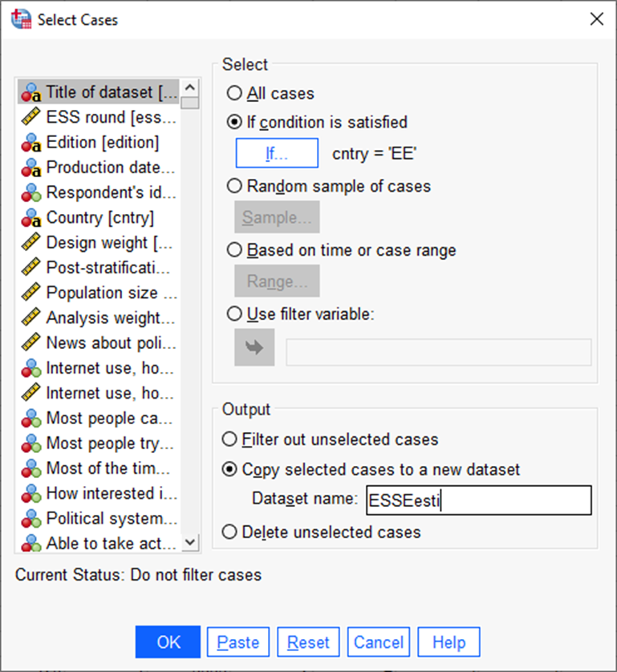
Task: Choose Based on time or case range
Action: point(234,250)
